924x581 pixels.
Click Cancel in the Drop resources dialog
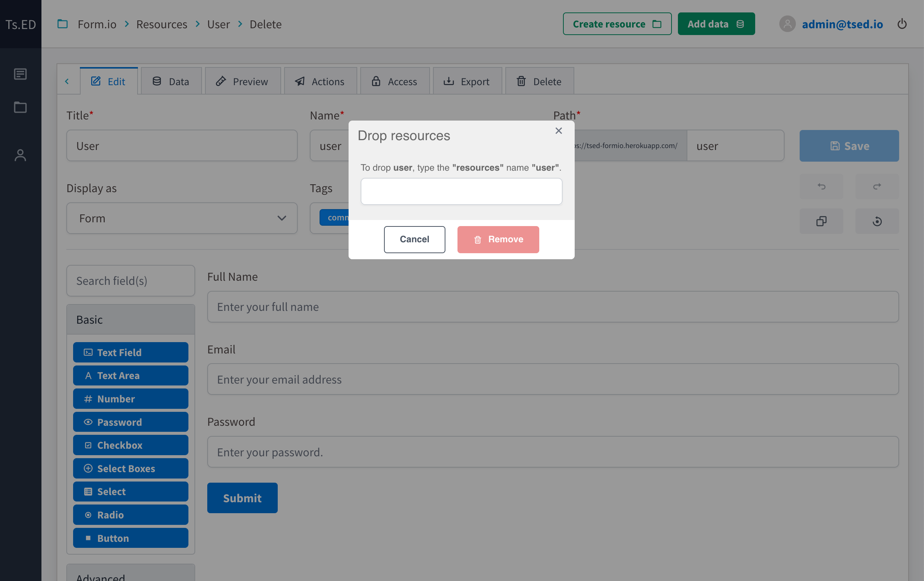(x=414, y=239)
